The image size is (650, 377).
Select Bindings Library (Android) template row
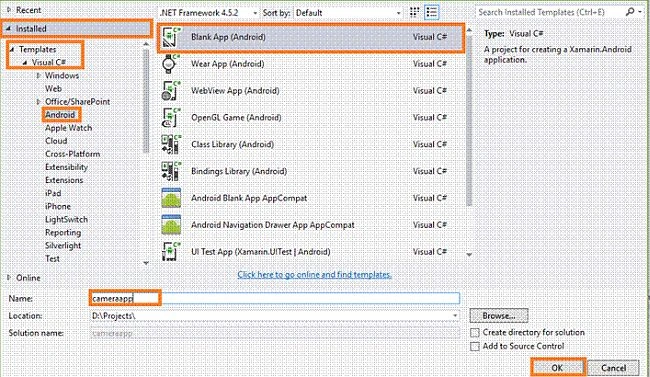click(x=311, y=171)
